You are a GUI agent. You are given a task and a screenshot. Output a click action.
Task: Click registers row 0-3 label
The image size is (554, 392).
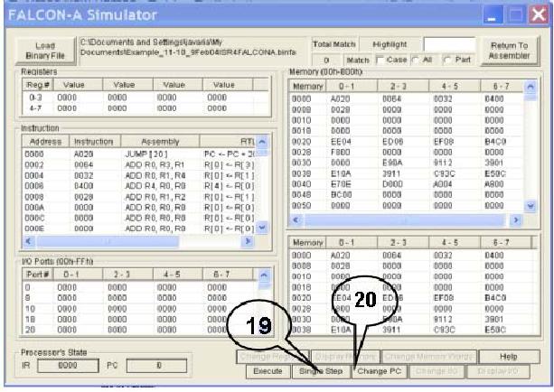pyautogui.click(x=35, y=98)
